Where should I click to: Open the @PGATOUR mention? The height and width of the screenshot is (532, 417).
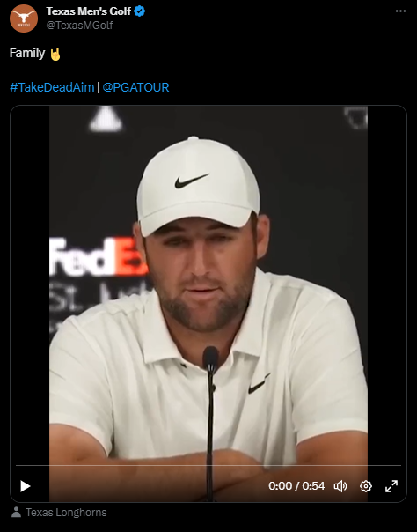pyautogui.click(x=135, y=87)
